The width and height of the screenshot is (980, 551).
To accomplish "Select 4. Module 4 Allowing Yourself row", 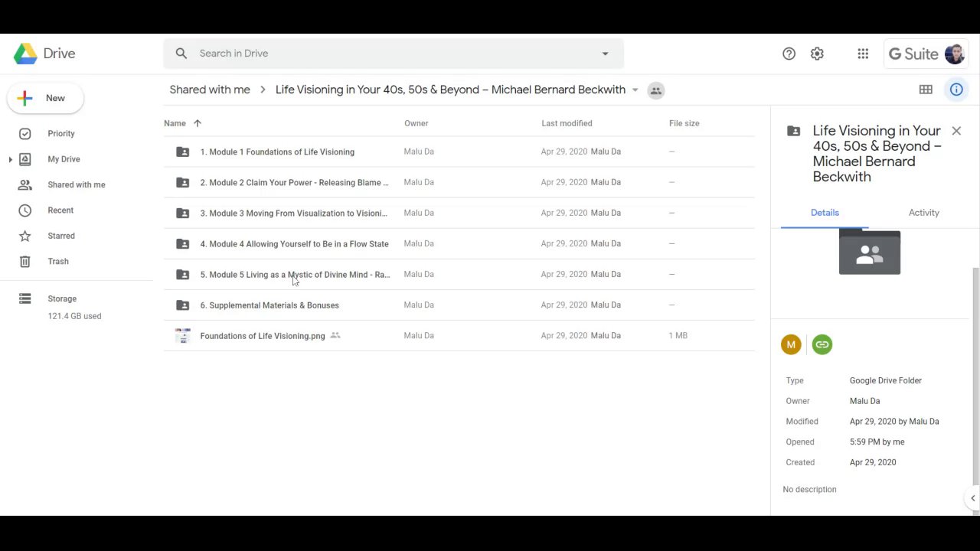I will coord(459,243).
